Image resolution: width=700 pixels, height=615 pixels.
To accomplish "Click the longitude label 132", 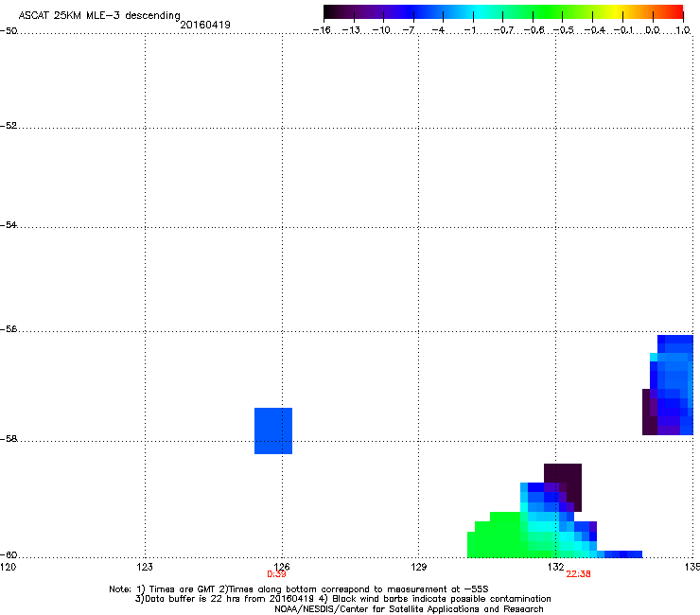I will point(556,567).
